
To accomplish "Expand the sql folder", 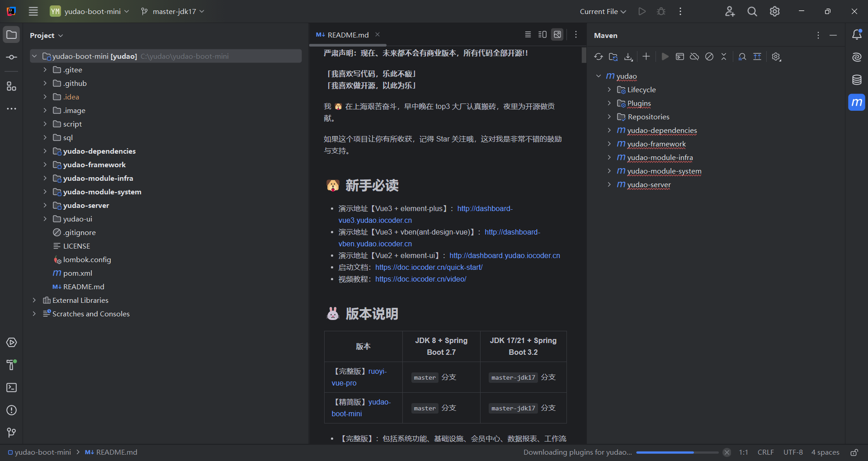I will 45,138.
